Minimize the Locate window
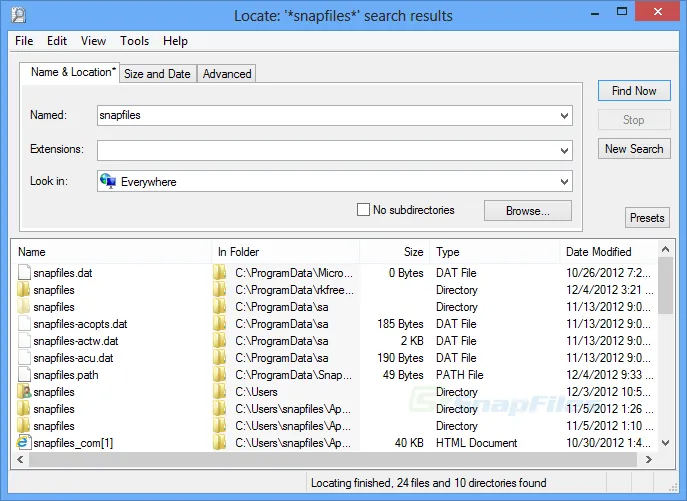Viewport: 687px width, 501px height. [x=595, y=13]
